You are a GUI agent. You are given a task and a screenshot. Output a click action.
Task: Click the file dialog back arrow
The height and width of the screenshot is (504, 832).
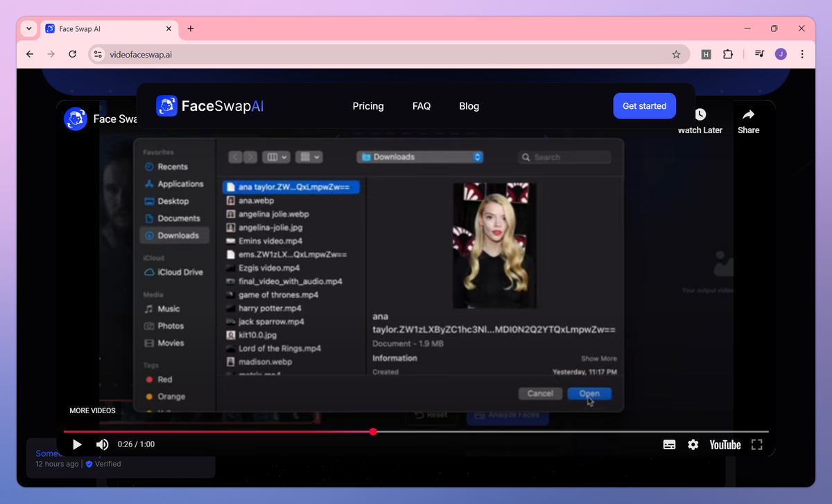point(236,157)
